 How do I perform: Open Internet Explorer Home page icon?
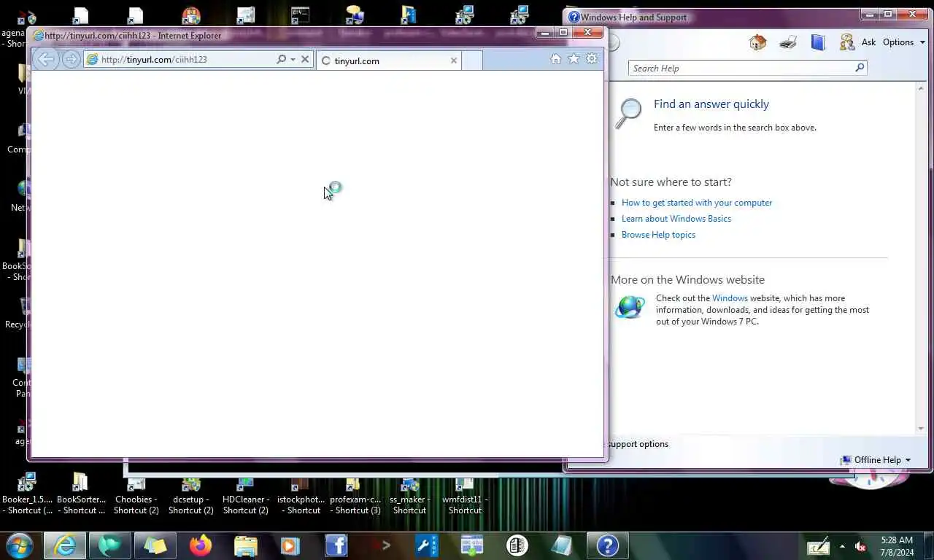[556, 59]
